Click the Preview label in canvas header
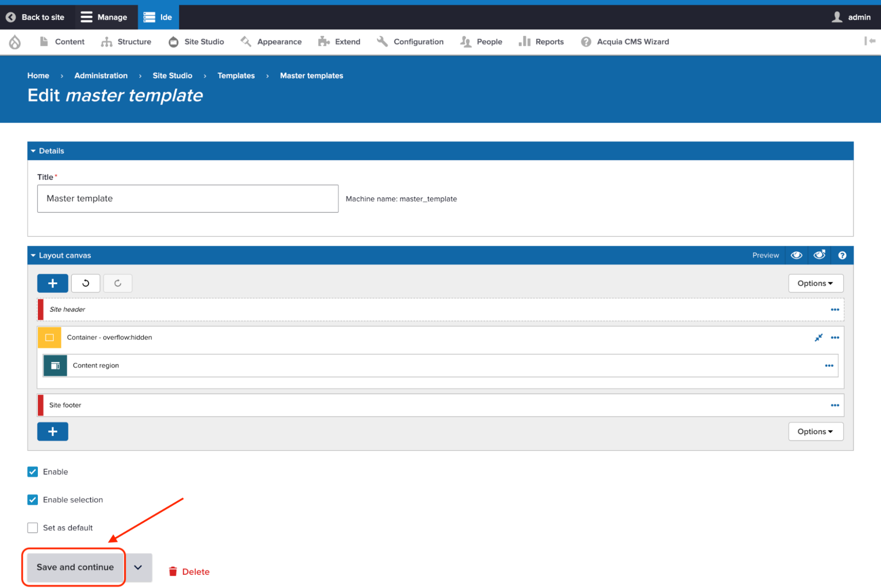881x588 pixels. [766, 255]
